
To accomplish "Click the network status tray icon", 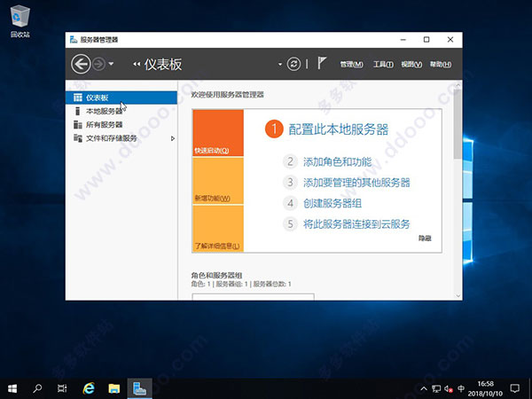I will coord(436,389).
